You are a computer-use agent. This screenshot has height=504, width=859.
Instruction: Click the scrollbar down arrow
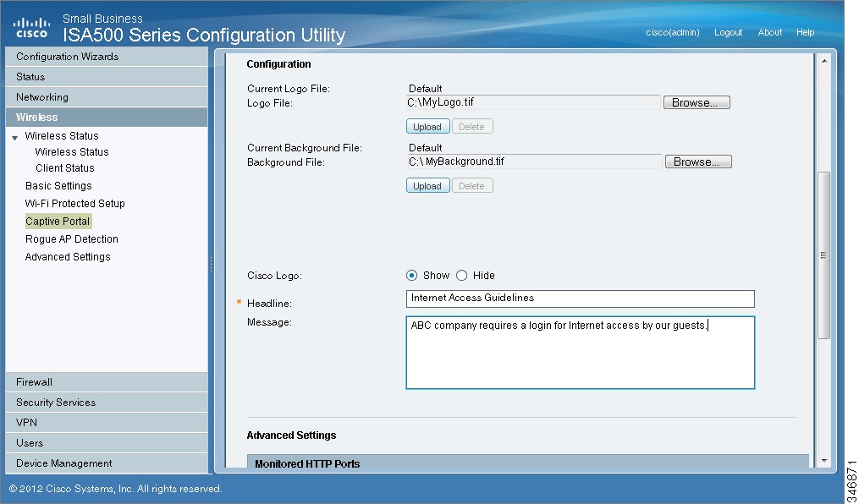click(824, 462)
